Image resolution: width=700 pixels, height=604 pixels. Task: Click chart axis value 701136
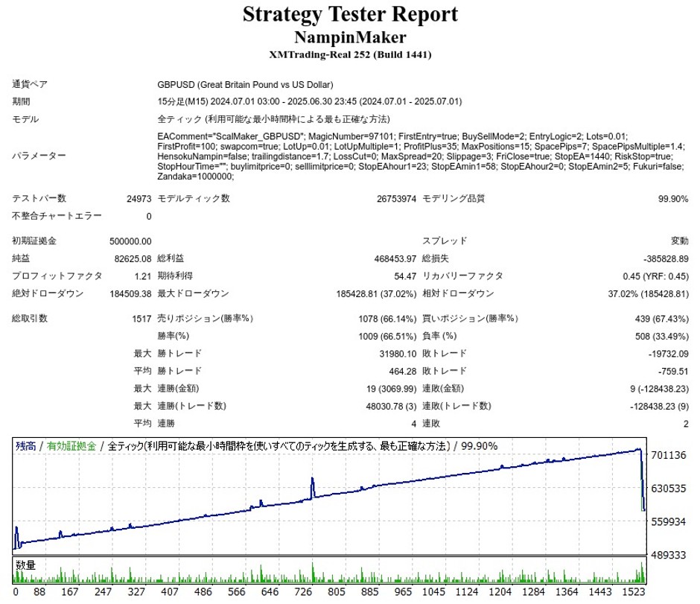coord(668,455)
